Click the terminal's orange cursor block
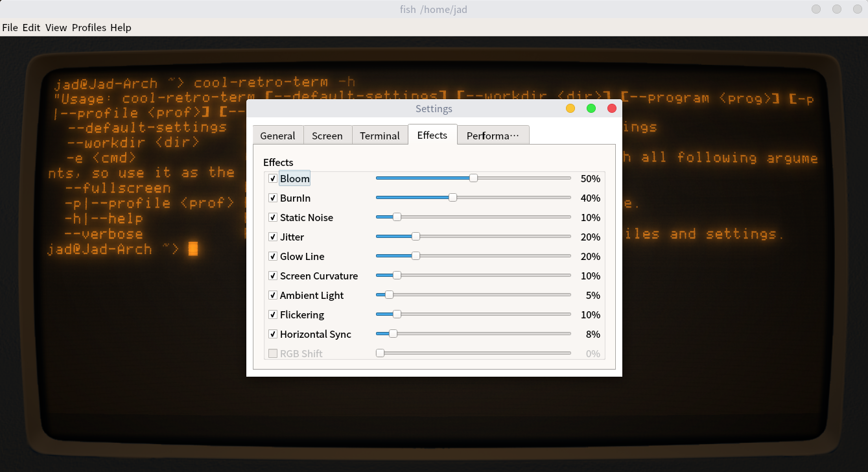868x472 pixels. click(193, 248)
